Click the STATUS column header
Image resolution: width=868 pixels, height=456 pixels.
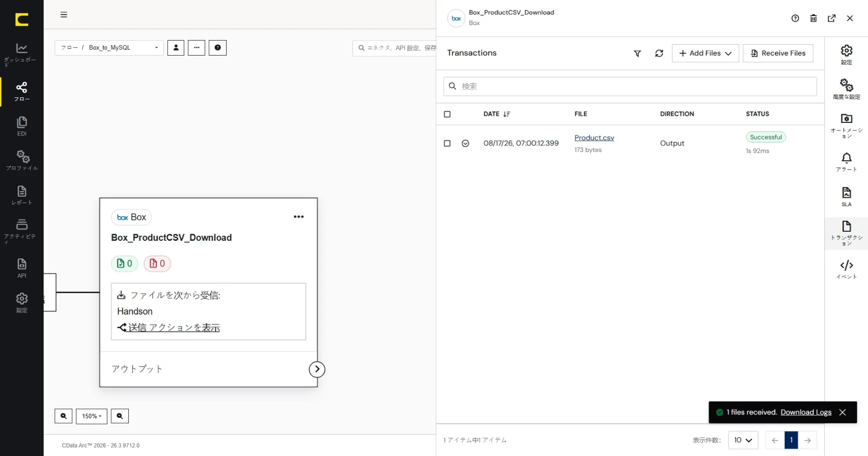tap(757, 114)
